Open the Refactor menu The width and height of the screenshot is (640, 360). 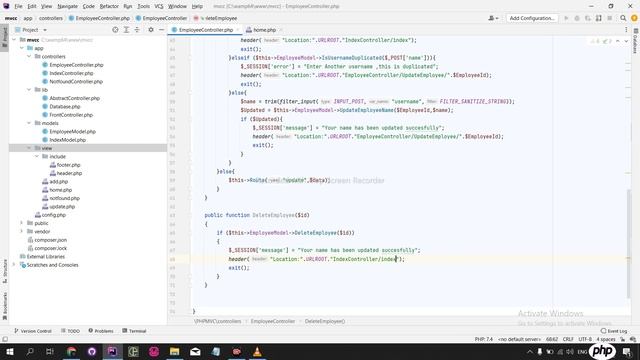109,6
